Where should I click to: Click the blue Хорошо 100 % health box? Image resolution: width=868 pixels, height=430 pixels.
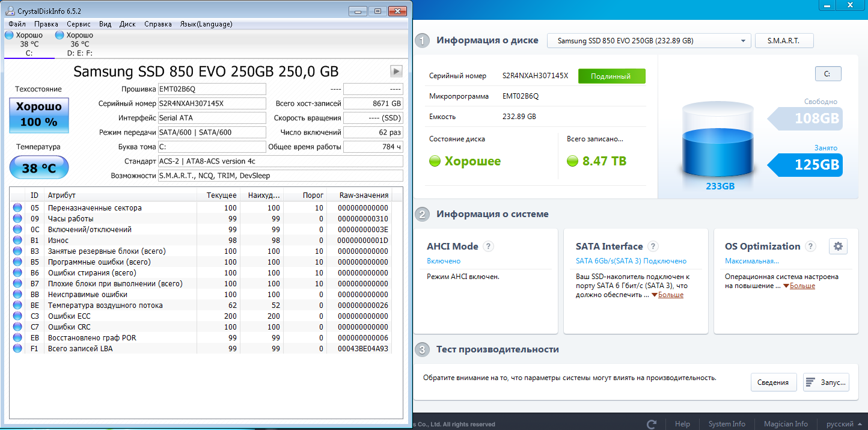pyautogui.click(x=39, y=115)
